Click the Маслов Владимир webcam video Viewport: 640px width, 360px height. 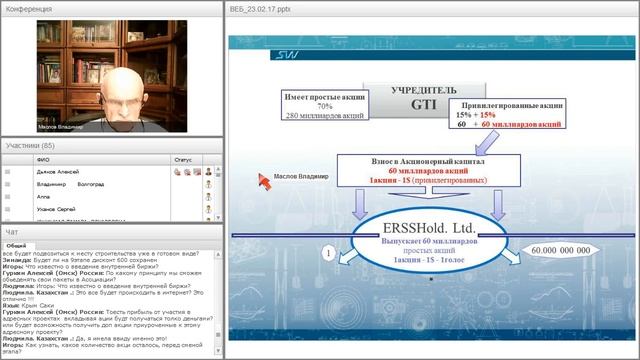[x=112, y=76]
